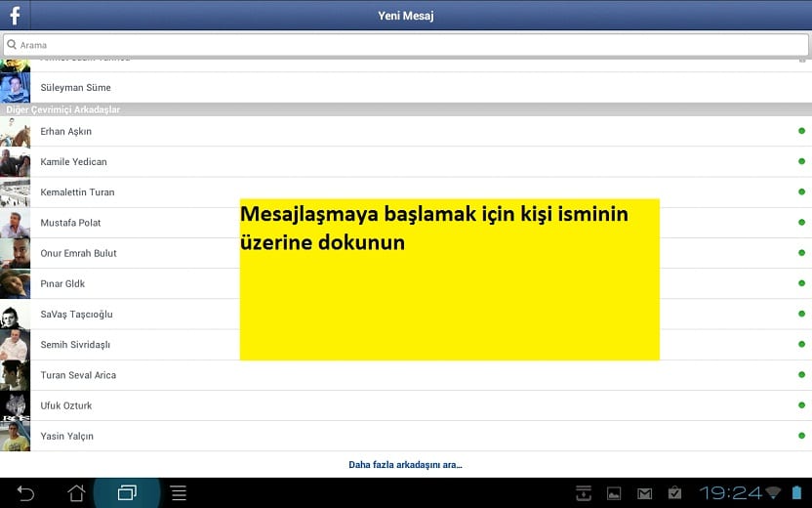
Task: Tap online status dot for Mustafa Polat
Action: (801, 223)
